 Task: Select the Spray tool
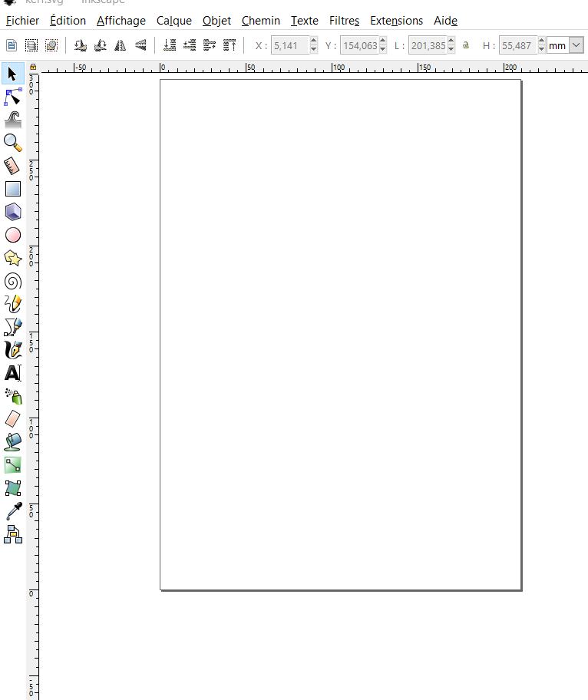pyautogui.click(x=12, y=396)
